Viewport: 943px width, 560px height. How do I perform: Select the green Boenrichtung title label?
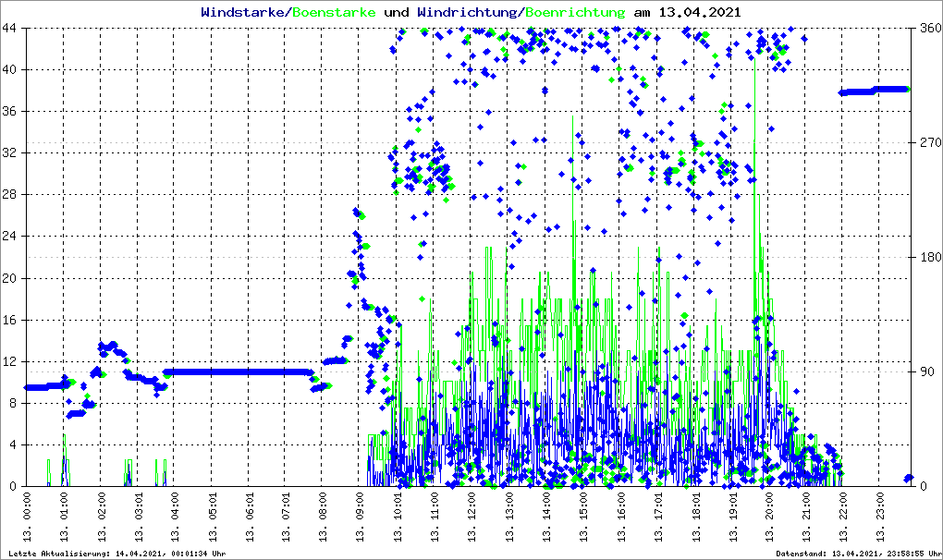(575, 13)
